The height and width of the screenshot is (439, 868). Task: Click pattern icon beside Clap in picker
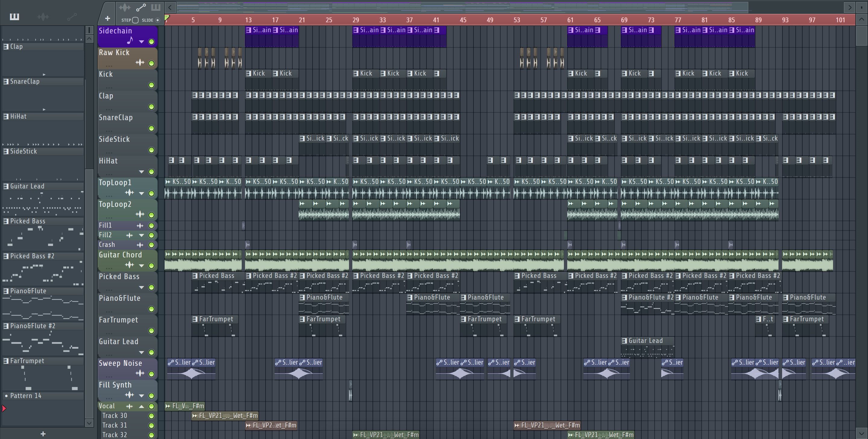[6, 46]
